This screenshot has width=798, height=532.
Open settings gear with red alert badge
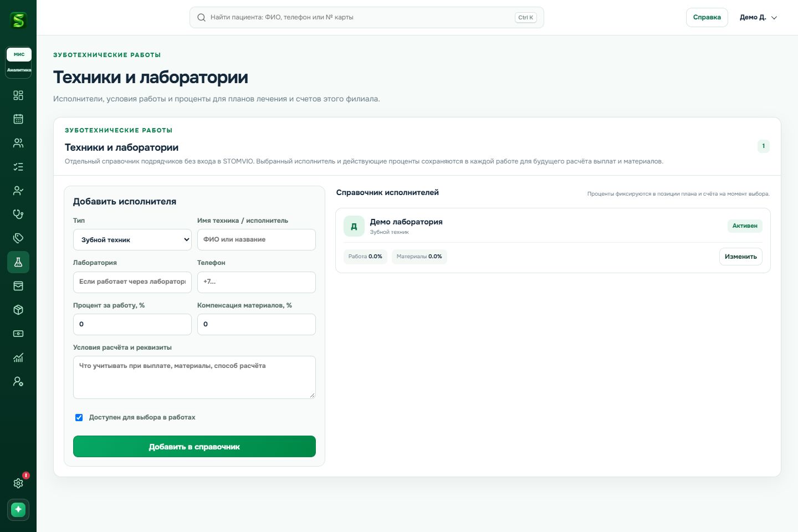18,483
